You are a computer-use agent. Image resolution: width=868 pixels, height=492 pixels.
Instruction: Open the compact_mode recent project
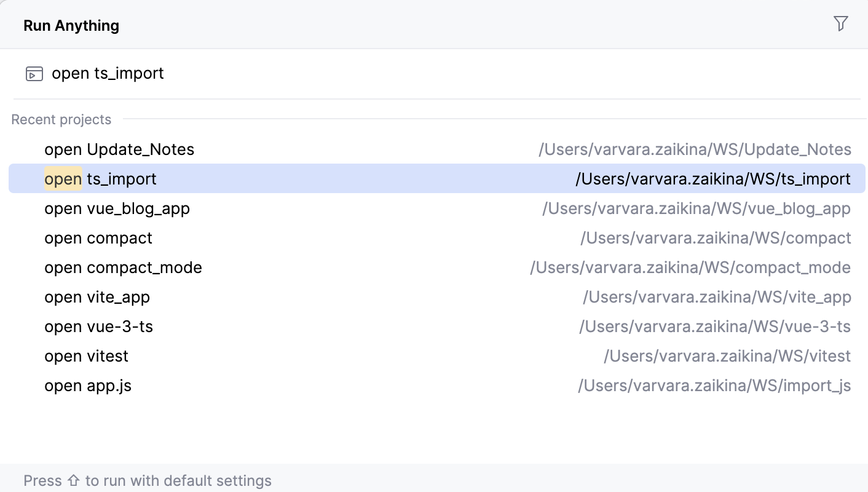point(123,268)
